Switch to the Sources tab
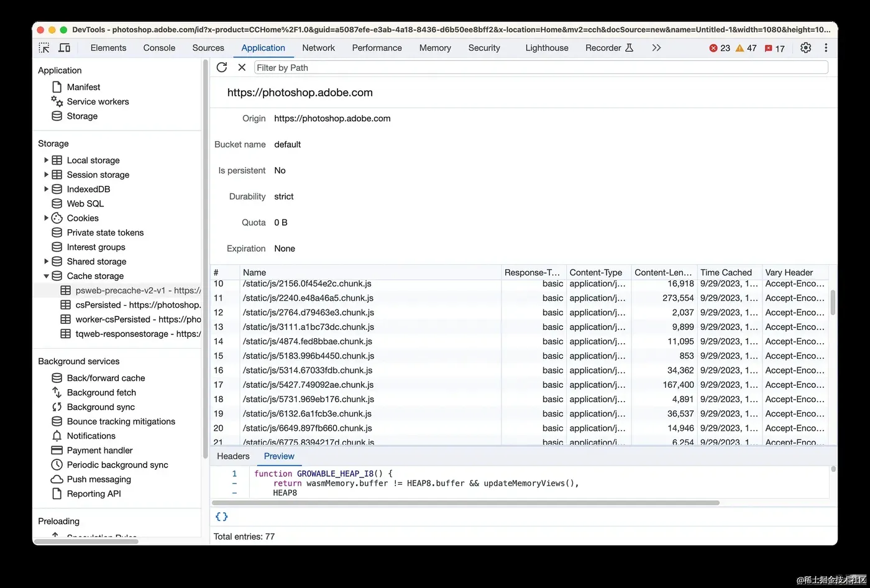The image size is (870, 588). point(208,48)
